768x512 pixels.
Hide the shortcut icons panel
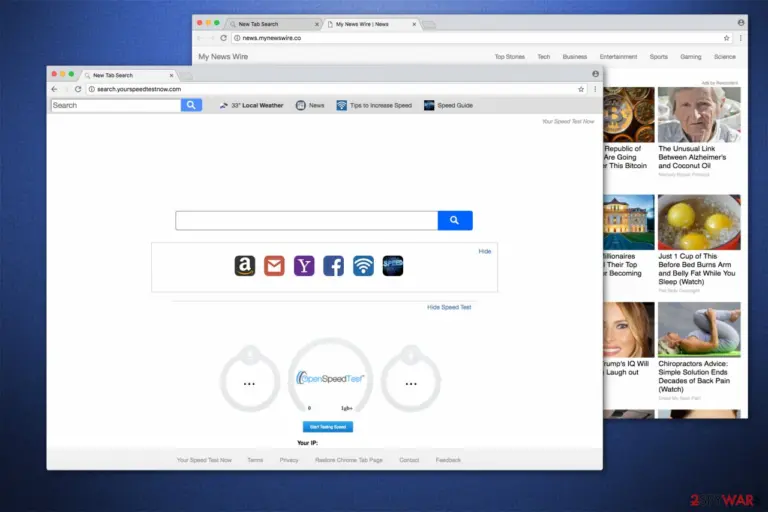point(485,251)
